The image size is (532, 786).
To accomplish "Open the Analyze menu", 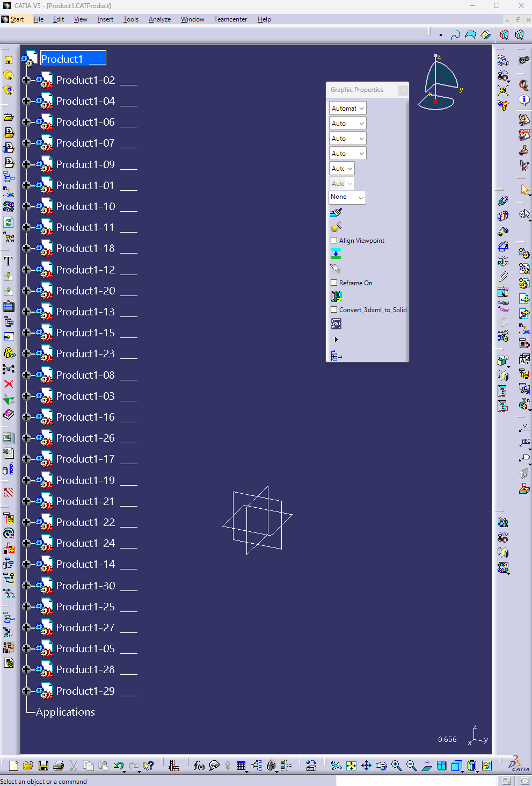I will (x=159, y=19).
